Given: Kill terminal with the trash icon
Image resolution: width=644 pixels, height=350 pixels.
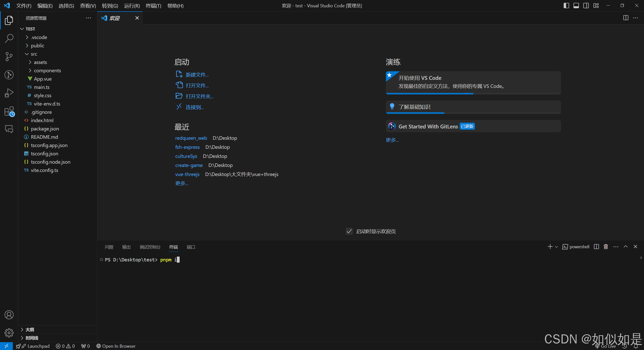Looking at the screenshot, I should click(x=606, y=247).
